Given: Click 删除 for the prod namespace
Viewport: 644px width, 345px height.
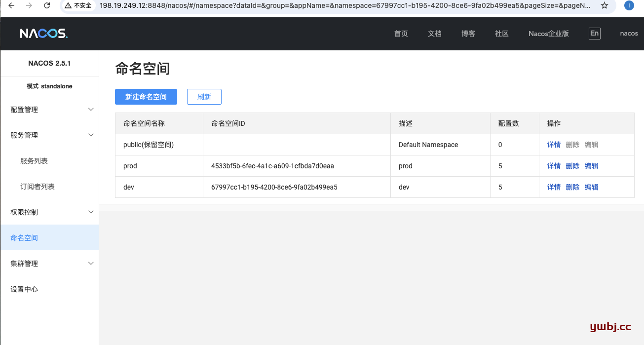Looking at the screenshot, I should 573,166.
